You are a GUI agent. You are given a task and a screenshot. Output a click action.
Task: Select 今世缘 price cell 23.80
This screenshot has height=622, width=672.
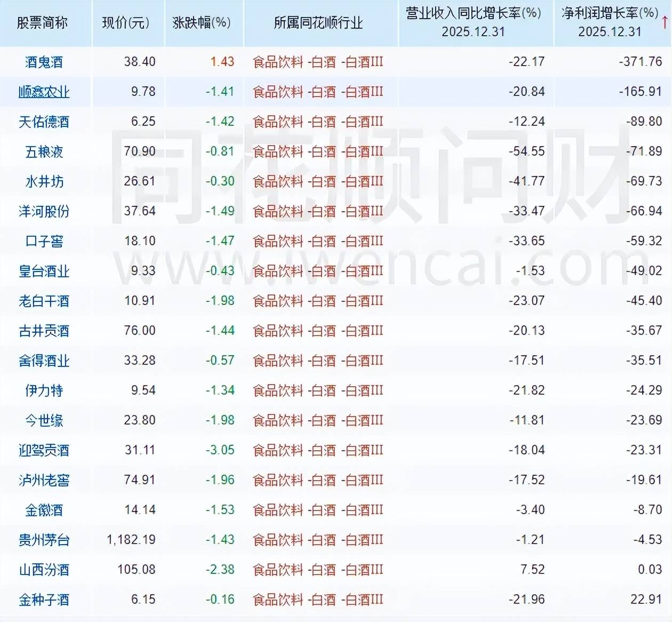coord(140,420)
